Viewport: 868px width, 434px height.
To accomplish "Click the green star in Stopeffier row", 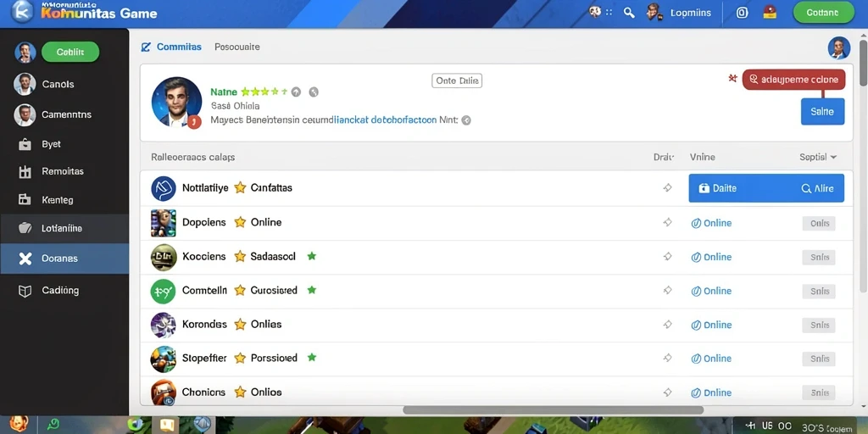I will 312,358.
